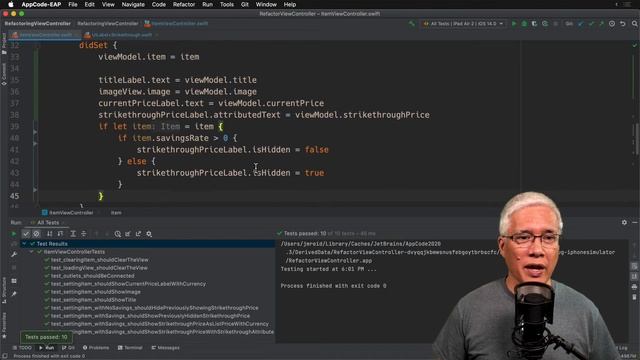
Task: Open the Terminal tool window
Action: [x=130, y=348]
